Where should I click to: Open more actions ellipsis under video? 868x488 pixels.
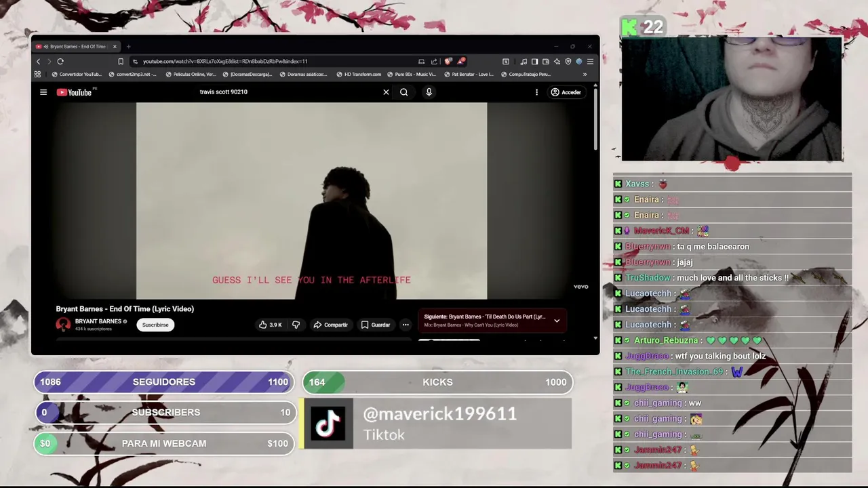pos(406,325)
